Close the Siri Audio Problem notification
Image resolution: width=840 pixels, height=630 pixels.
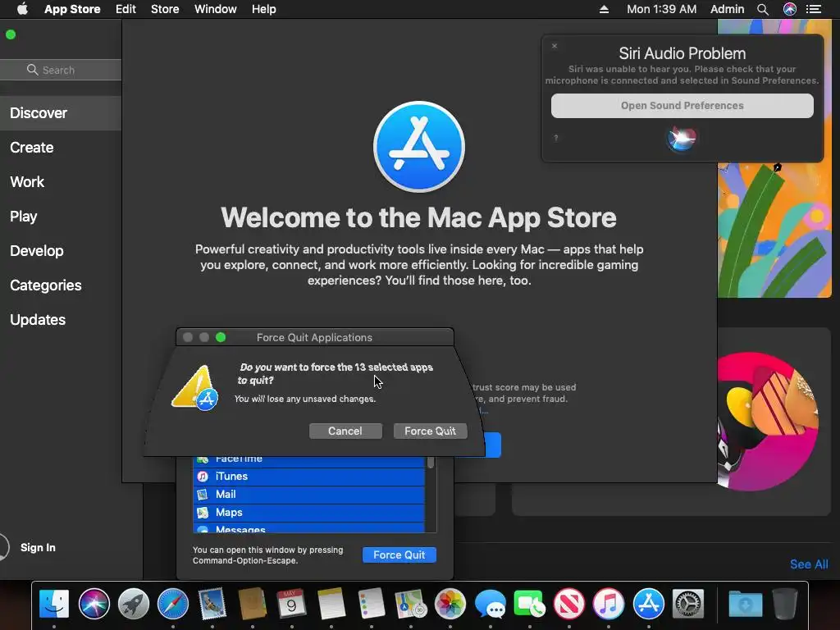point(555,46)
